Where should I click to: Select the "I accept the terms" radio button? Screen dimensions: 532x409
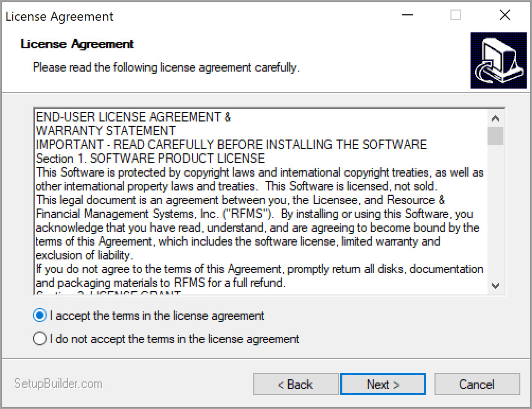[x=39, y=316]
